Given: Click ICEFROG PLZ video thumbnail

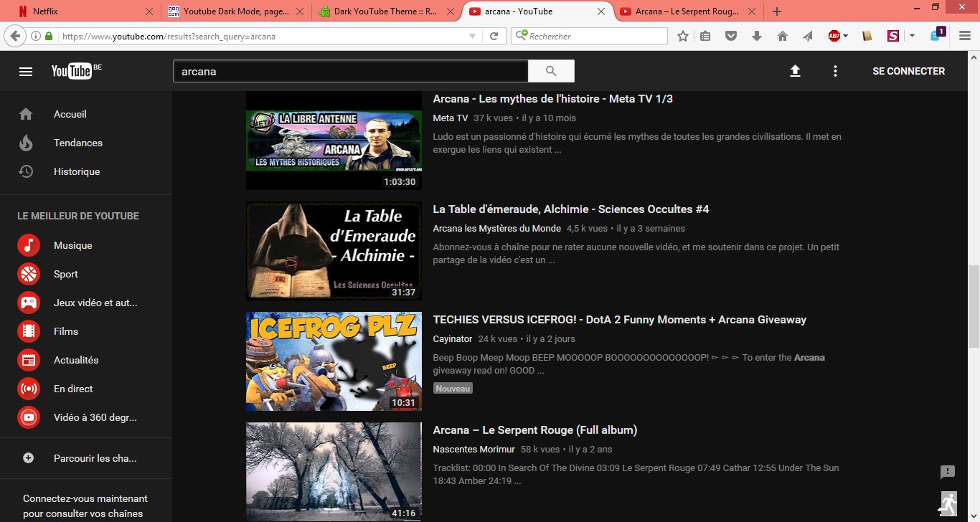Looking at the screenshot, I should [x=334, y=361].
